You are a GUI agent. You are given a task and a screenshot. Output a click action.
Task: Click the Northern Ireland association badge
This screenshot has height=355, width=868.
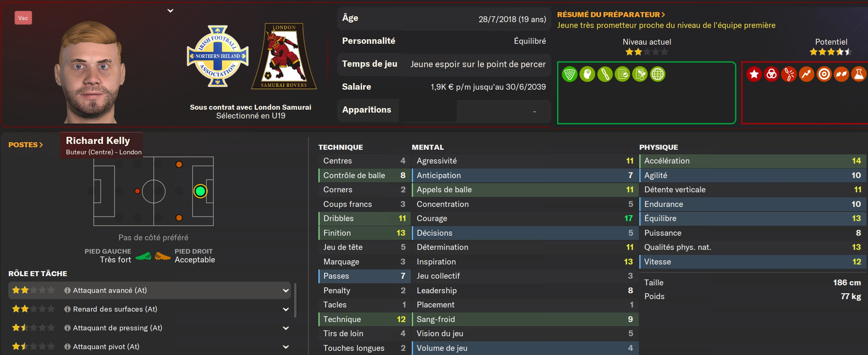[218, 56]
